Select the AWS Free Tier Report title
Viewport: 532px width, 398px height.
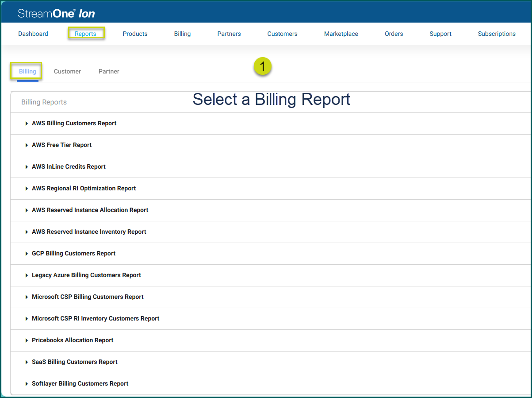61,145
